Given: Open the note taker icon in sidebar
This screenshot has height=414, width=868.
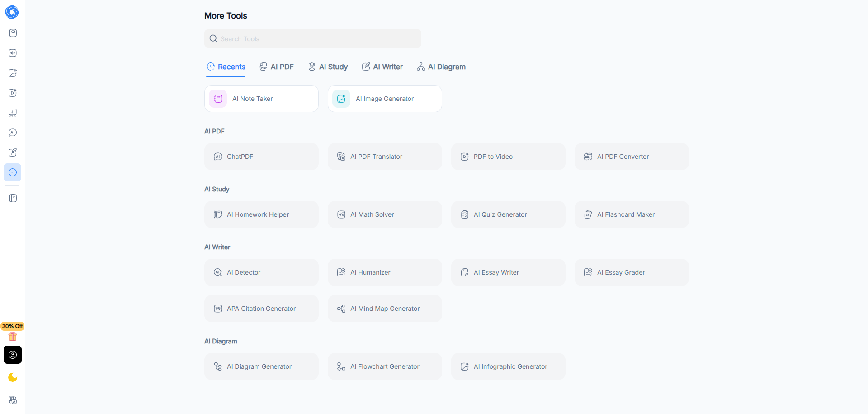Looking at the screenshot, I should click(13, 33).
